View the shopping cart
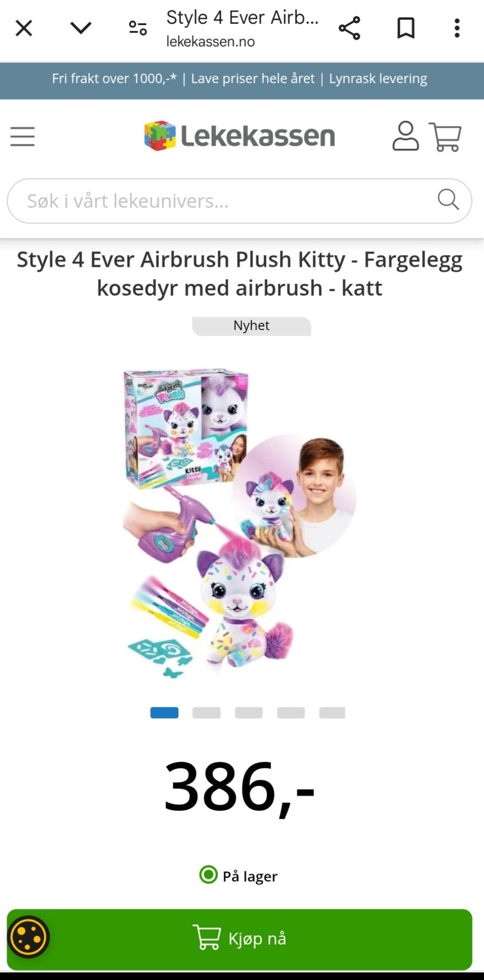The image size is (484, 980). coord(445,136)
